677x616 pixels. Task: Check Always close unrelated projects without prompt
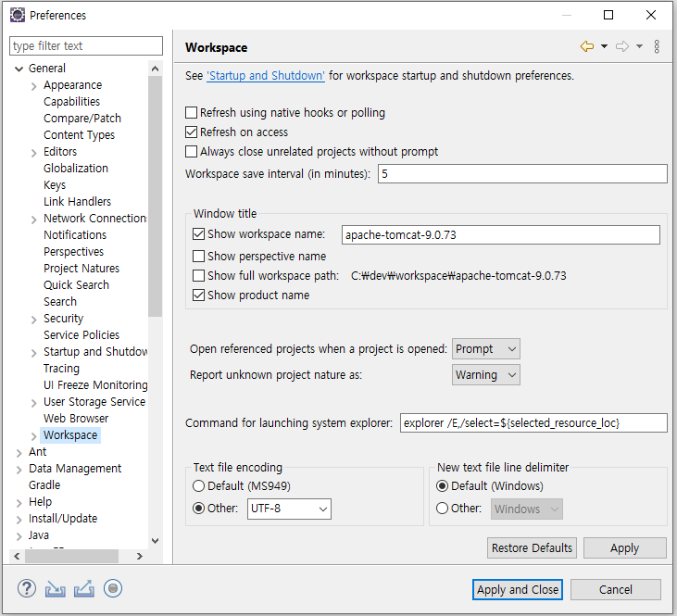tap(192, 152)
